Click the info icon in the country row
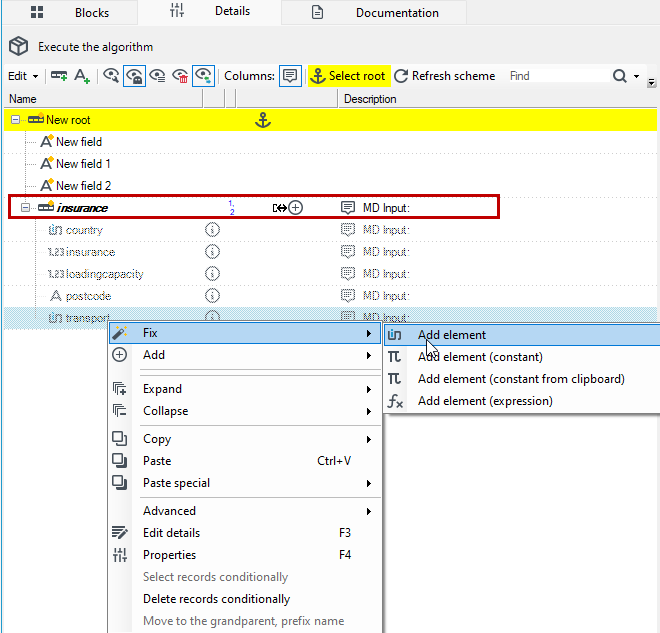Screen dimensions: 660x633 212,230
